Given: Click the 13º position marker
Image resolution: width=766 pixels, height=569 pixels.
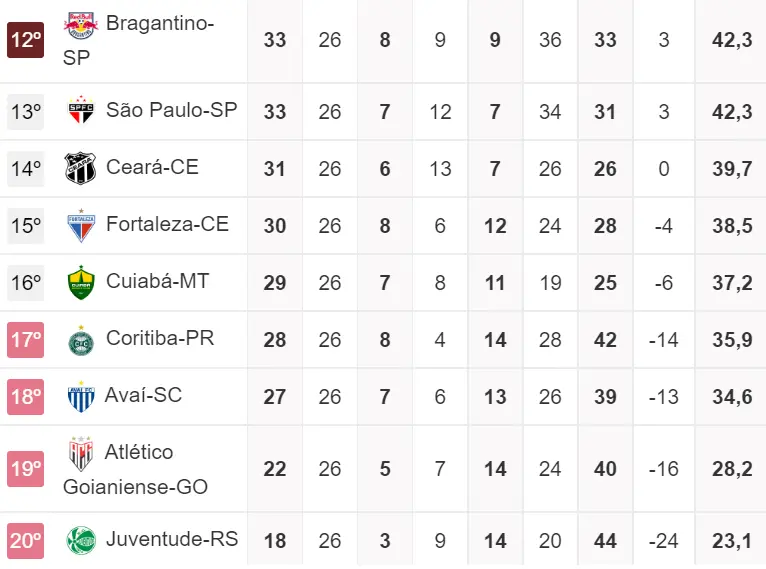Looking at the screenshot, I should click(x=25, y=112).
